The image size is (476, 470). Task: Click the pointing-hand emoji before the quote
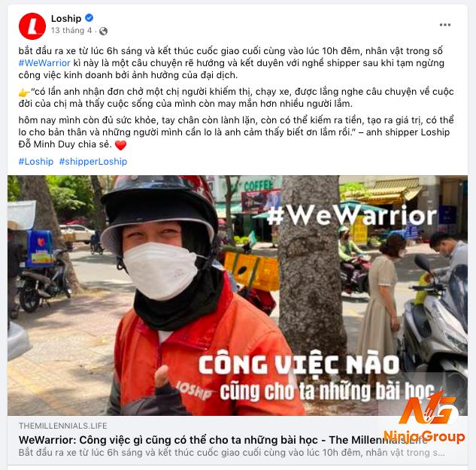click(24, 92)
